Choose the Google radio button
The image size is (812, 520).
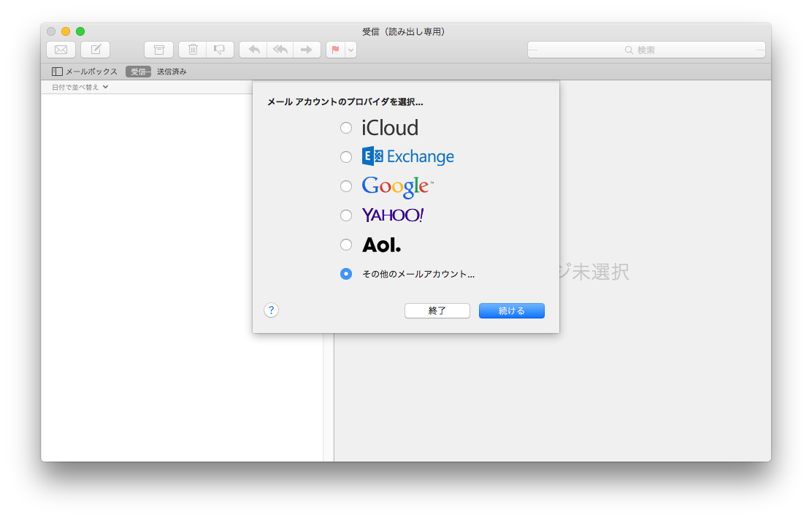click(x=346, y=186)
